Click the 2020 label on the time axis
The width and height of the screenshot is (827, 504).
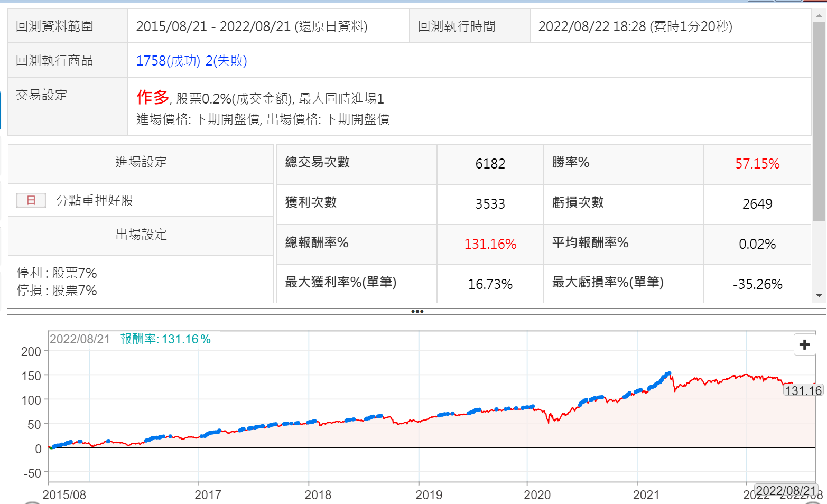pyautogui.click(x=537, y=495)
